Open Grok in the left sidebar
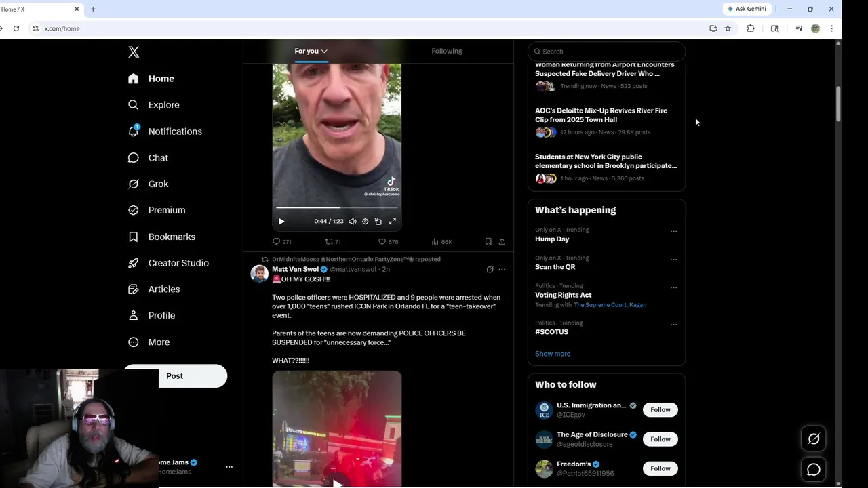Viewport: 868px width, 488px height. 148,184
